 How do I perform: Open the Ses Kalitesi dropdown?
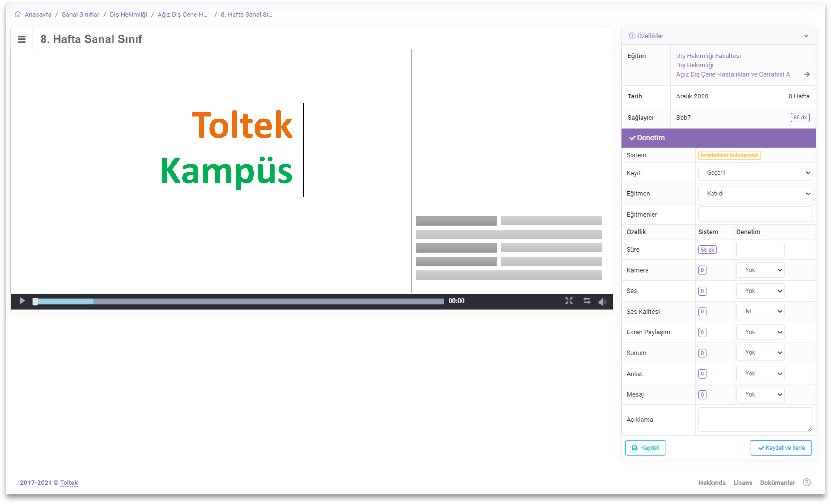pos(760,311)
